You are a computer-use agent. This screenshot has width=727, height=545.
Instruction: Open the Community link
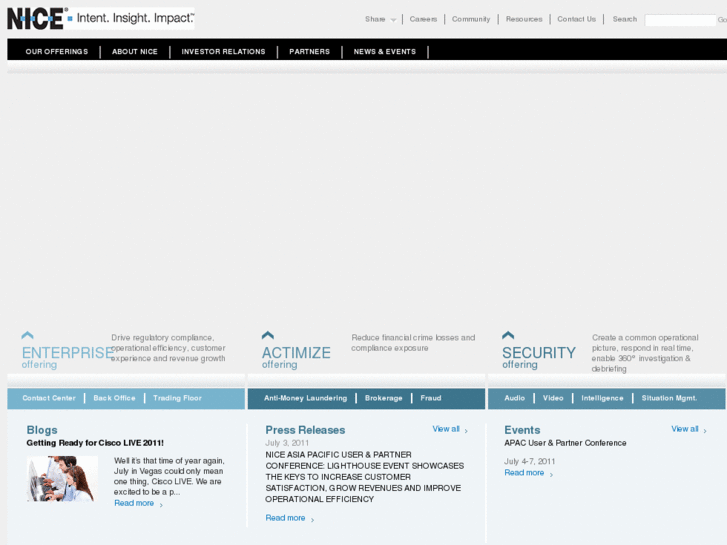[471, 19]
